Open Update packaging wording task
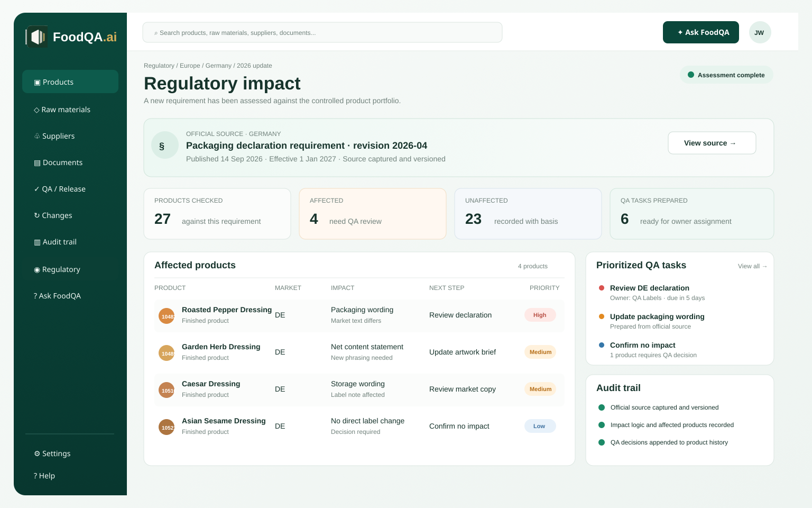This screenshot has width=812, height=508. click(657, 316)
